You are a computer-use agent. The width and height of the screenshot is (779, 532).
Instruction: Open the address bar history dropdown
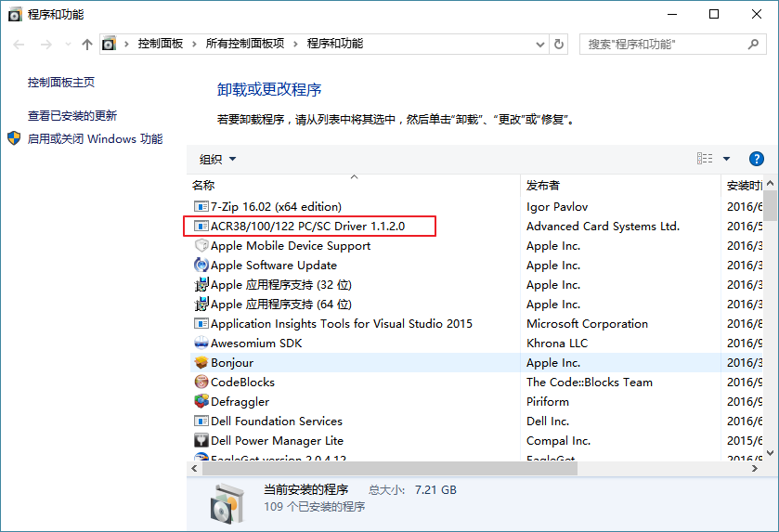tap(540, 44)
